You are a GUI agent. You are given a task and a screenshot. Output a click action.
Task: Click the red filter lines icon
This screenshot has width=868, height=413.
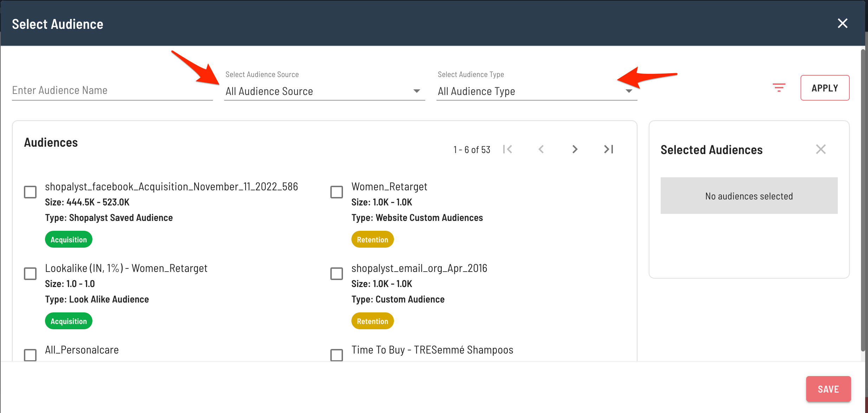pos(779,88)
